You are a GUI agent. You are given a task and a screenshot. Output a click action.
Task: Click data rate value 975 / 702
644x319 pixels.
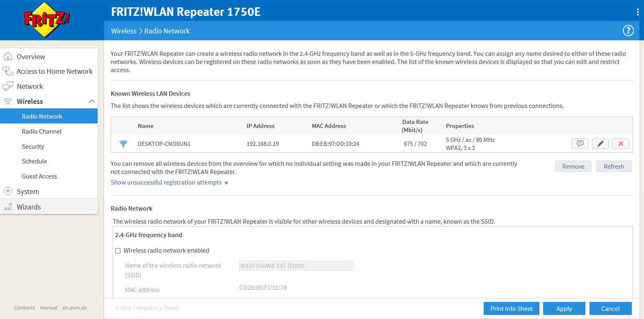[x=415, y=144]
